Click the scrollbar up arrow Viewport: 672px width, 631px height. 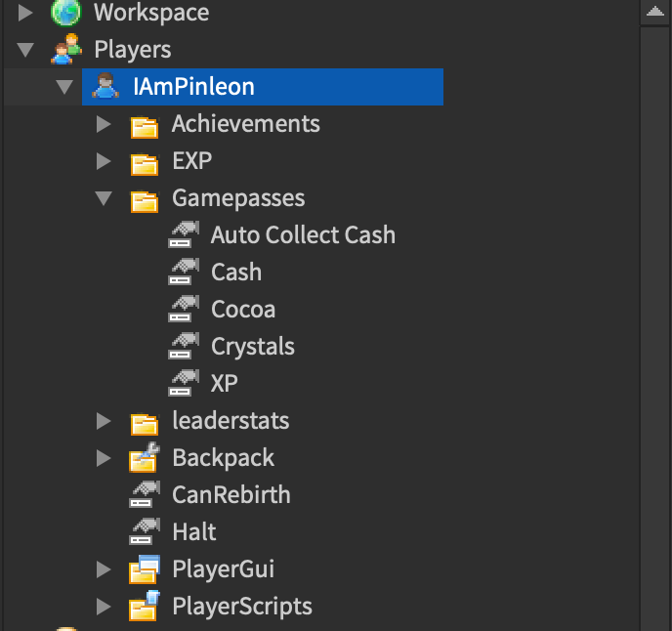click(655, 13)
